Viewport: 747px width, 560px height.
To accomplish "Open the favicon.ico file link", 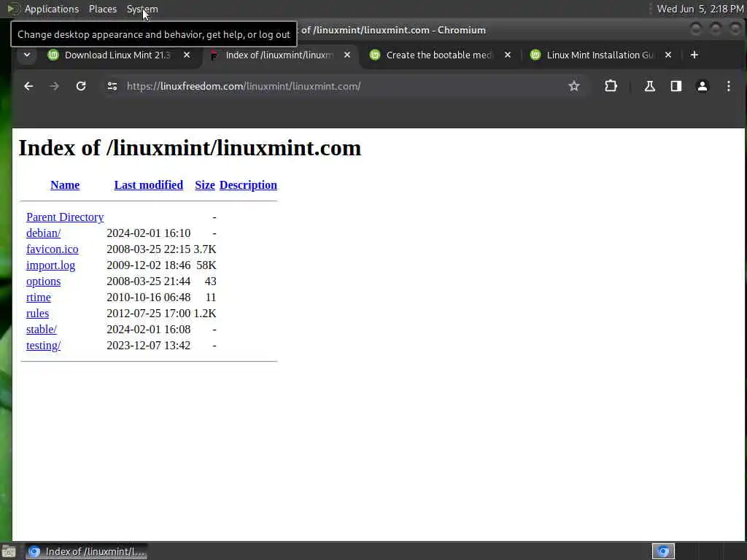I will [53, 249].
